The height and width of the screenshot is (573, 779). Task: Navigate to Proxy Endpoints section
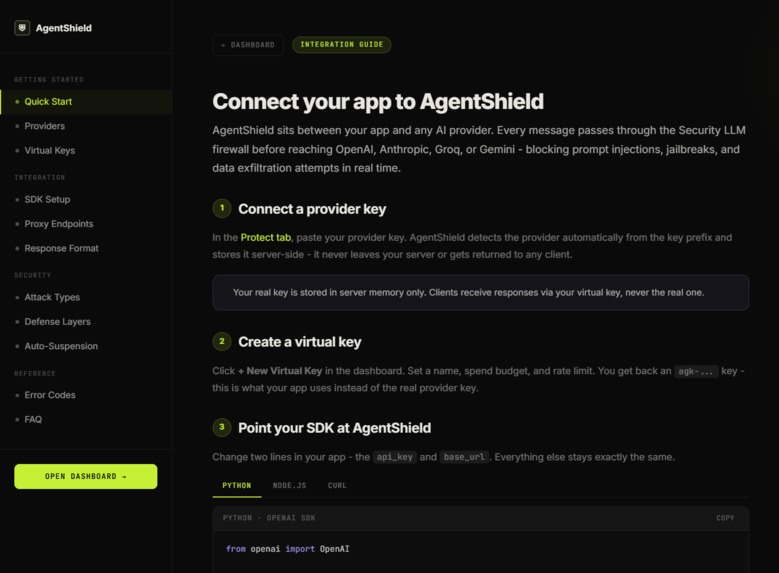tap(86, 224)
